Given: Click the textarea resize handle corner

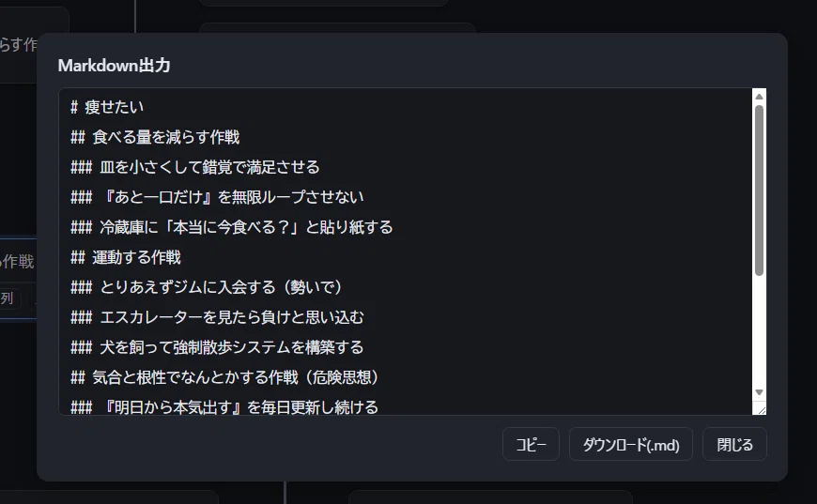Looking at the screenshot, I should pyautogui.click(x=762, y=410).
